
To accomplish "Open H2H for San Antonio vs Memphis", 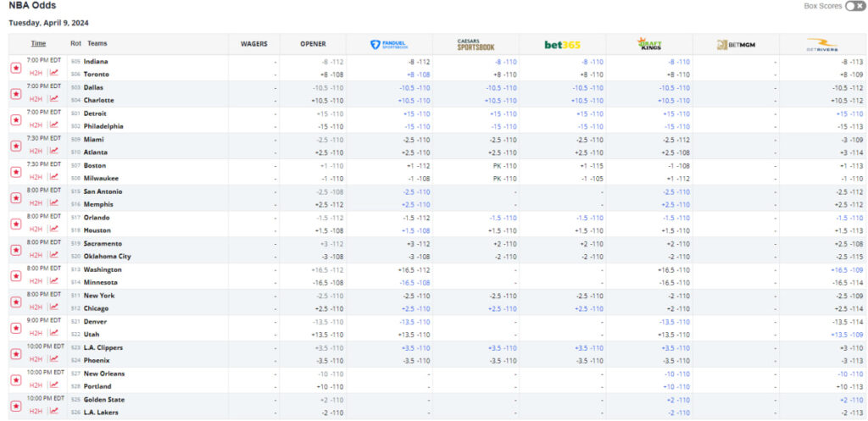I will point(36,204).
